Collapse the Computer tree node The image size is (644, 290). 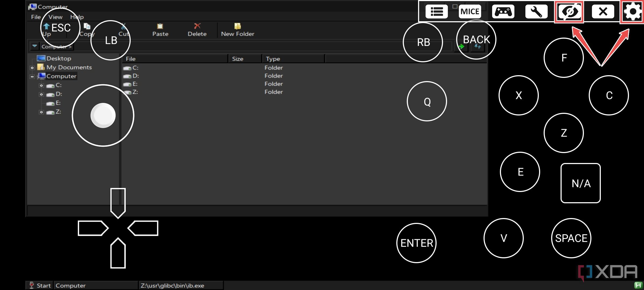pyautogui.click(x=32, y=77)
